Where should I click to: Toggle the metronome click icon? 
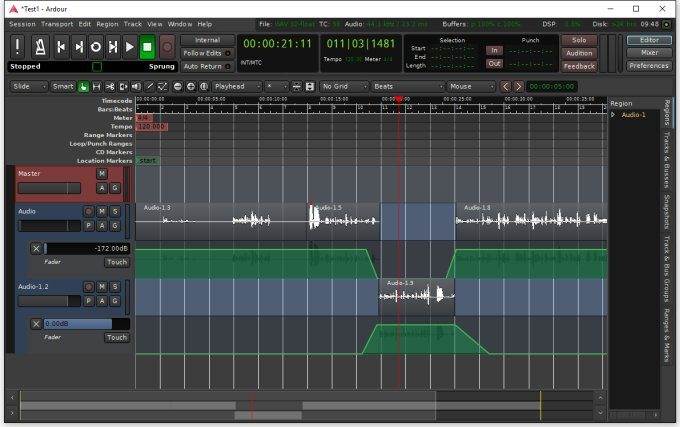pyautogui.click(x=40, y=46)
